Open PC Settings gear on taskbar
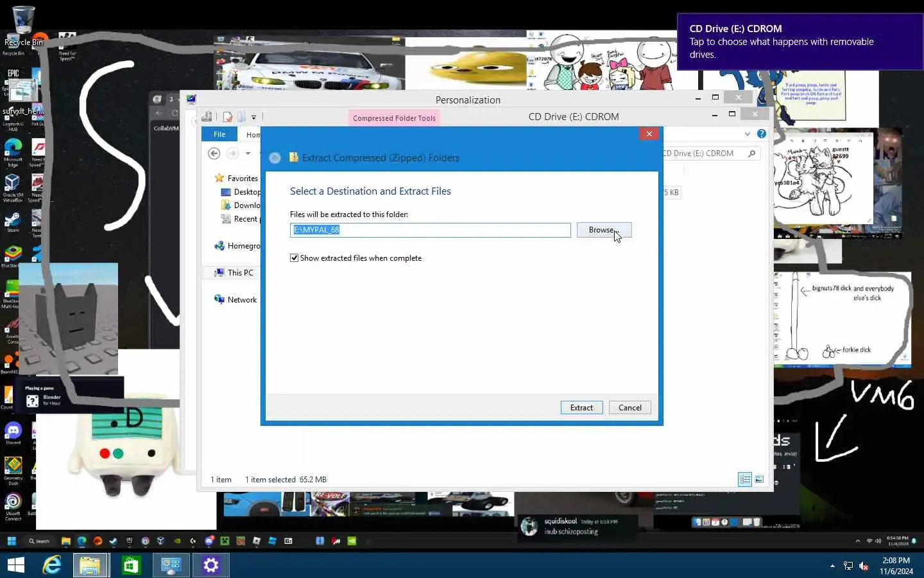This screenshot has width=924, height=578. pos(210,565)
